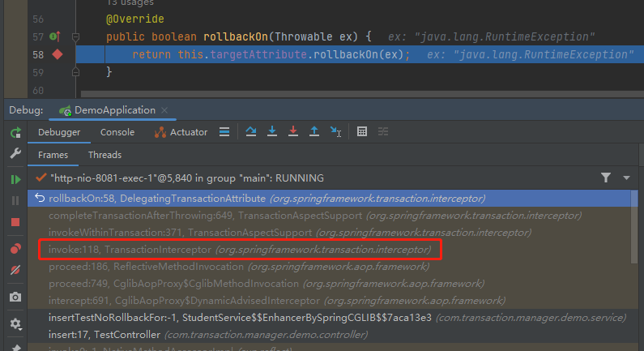Select insert:17 TestController frame
This screenshot has height=351, width=644.
(x=330, y=335)
